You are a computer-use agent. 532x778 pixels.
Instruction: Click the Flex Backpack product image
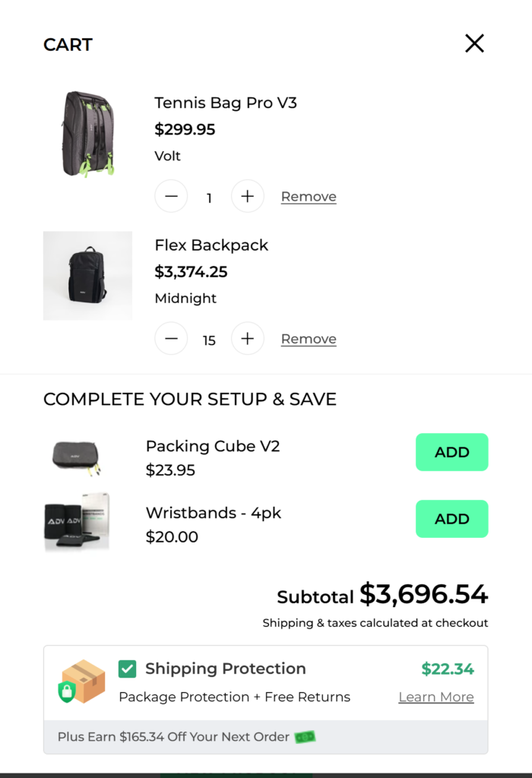tap(87, 275)
